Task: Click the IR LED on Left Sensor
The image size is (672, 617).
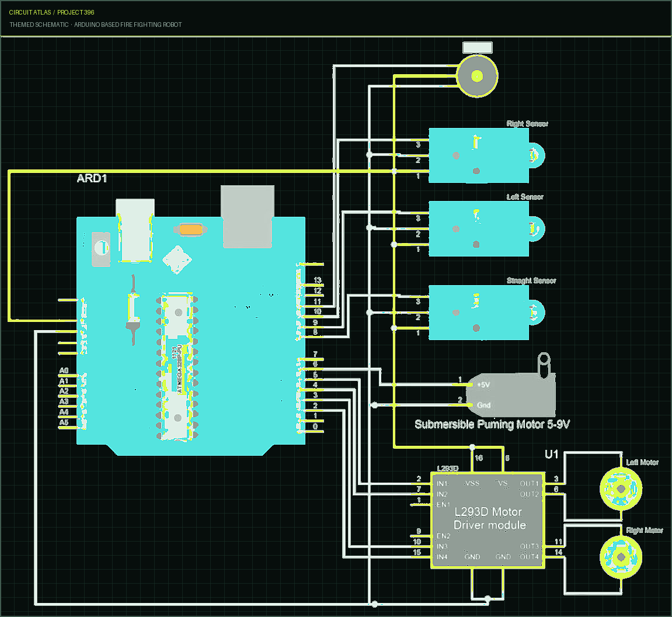Action: coord(536,228)
